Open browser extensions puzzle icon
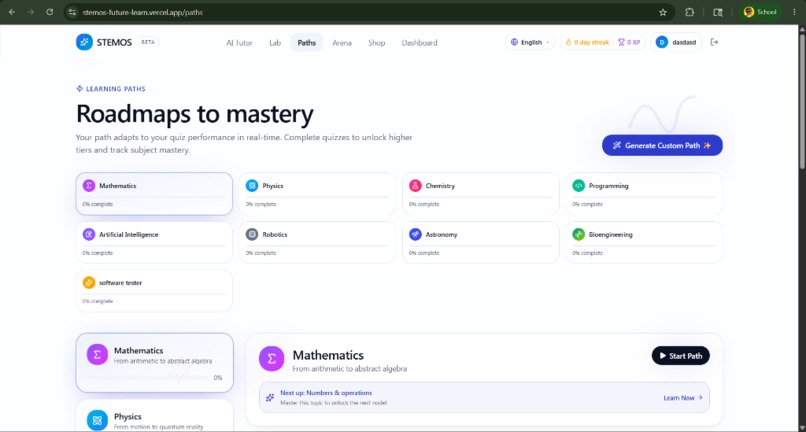This screenshot has height=432, width=806. pyautogui.click(x=689, y=12)
